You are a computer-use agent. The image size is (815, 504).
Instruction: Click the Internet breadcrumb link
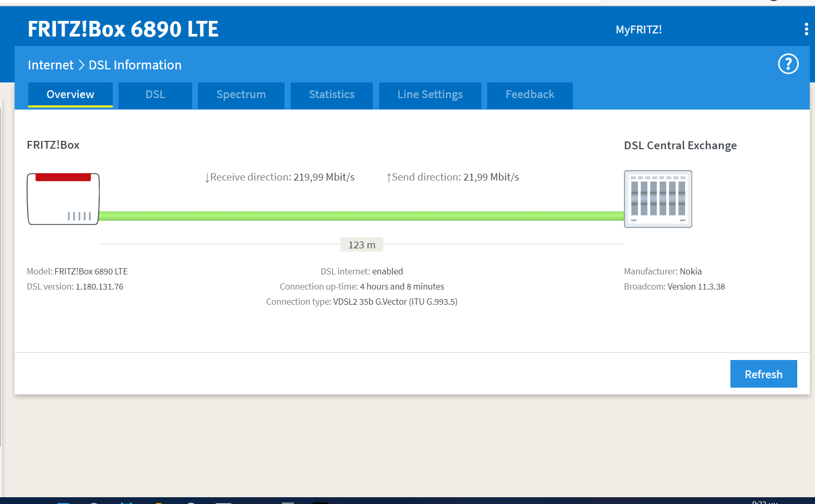pos(51,65)
